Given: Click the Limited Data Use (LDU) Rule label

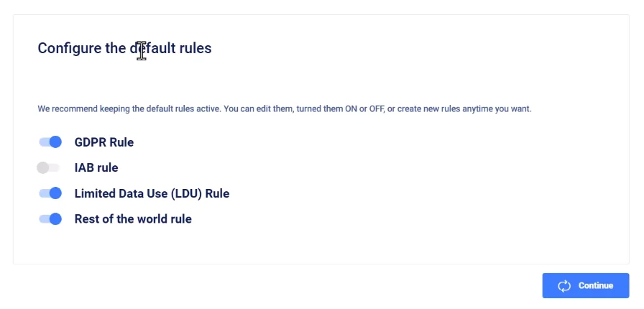Looking at the screenshot, I should pos(152,193).
